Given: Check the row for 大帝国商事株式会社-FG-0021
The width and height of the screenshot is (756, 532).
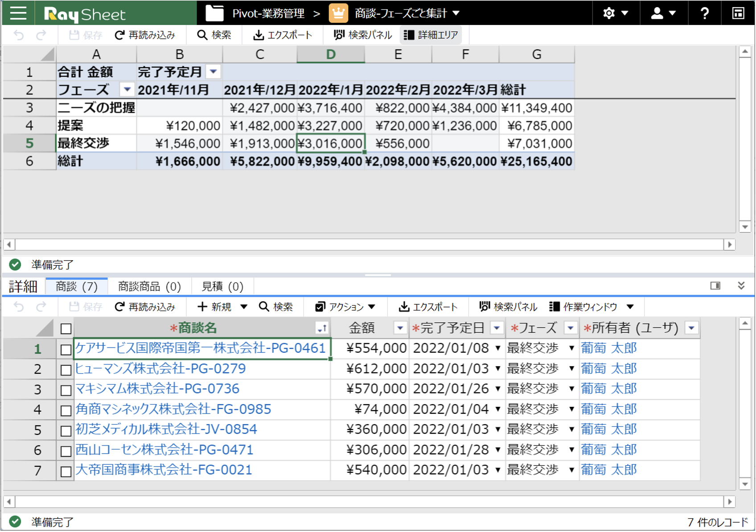Looking at the screenshot, I should tap(66, 471).
